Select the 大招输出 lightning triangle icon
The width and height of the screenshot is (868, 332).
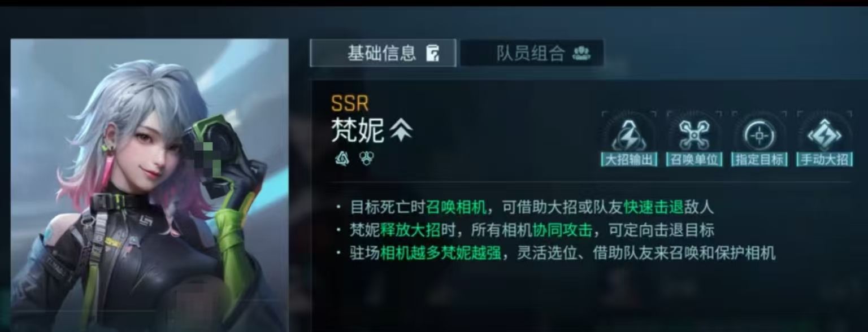tap(629, 136)
